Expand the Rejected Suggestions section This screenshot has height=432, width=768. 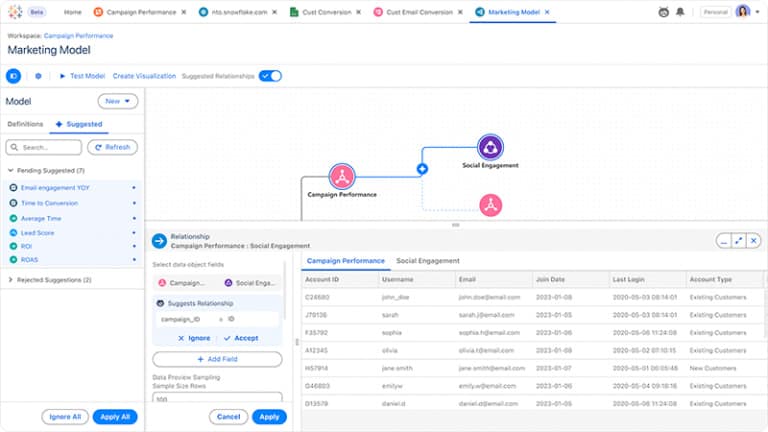[x=10, y=280]
